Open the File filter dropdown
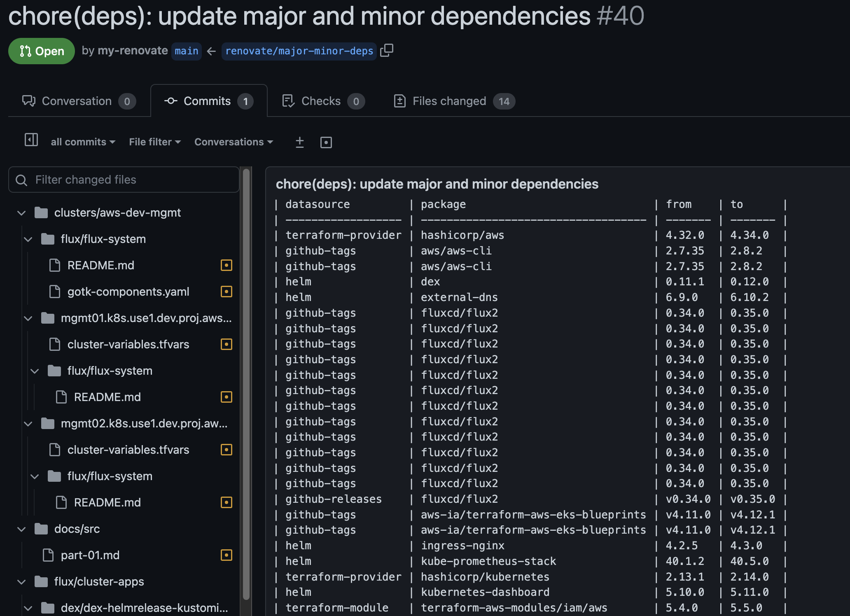 (x=154, y=142)
